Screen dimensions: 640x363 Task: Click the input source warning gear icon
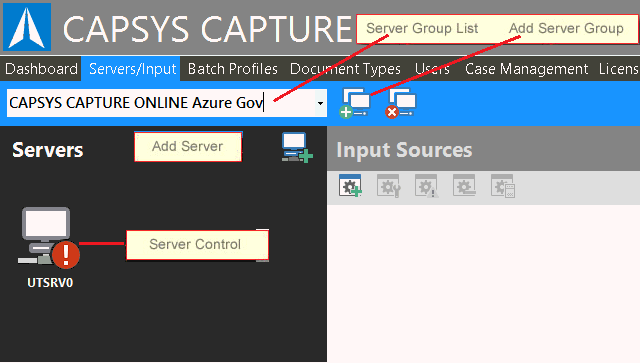[x=427, y=186]
